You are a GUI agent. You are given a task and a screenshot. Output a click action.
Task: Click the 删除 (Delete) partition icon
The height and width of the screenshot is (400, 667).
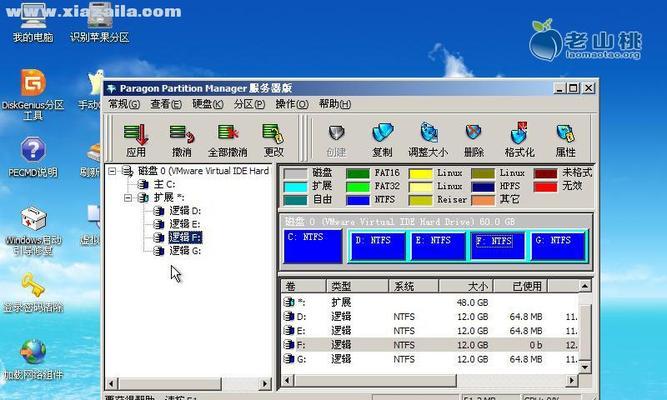[x=473, y=140]
